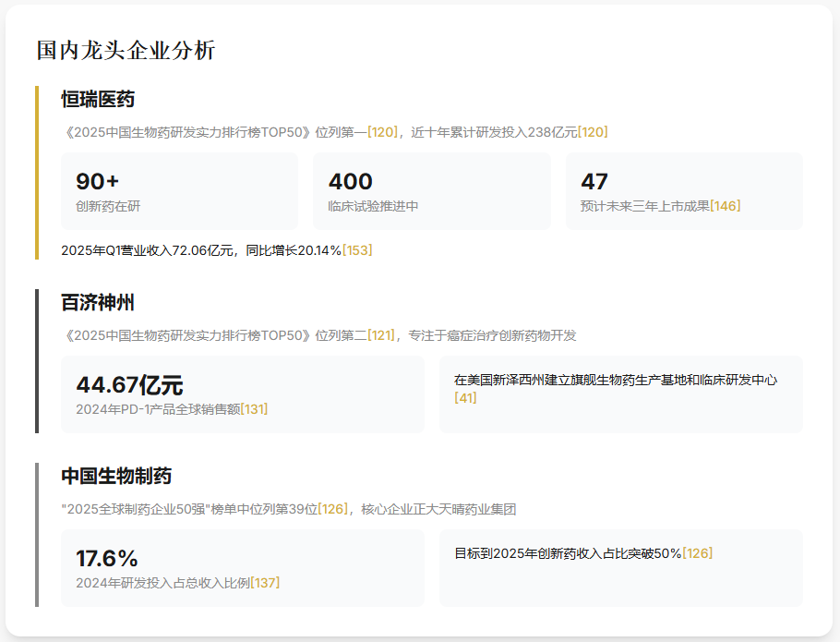Click the 47 statistic value
This screenshot has width=840, height=642.
pos(594,182)
